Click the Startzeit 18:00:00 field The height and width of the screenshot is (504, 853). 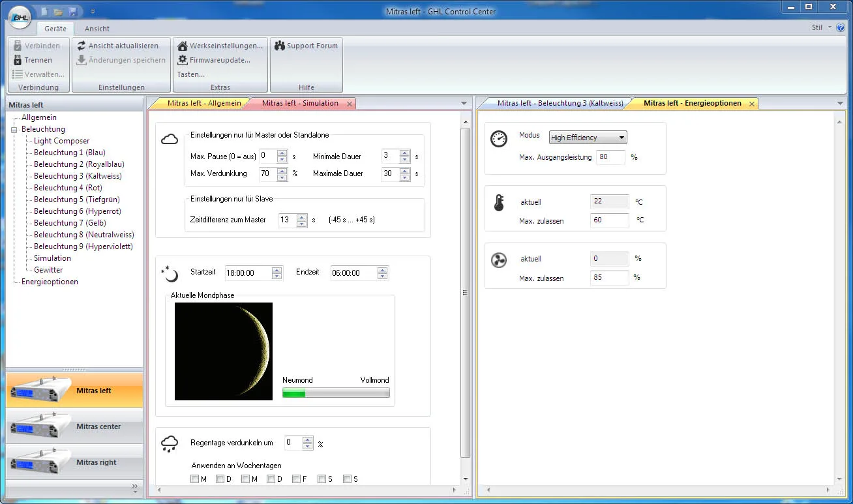[x=254, y=273]
